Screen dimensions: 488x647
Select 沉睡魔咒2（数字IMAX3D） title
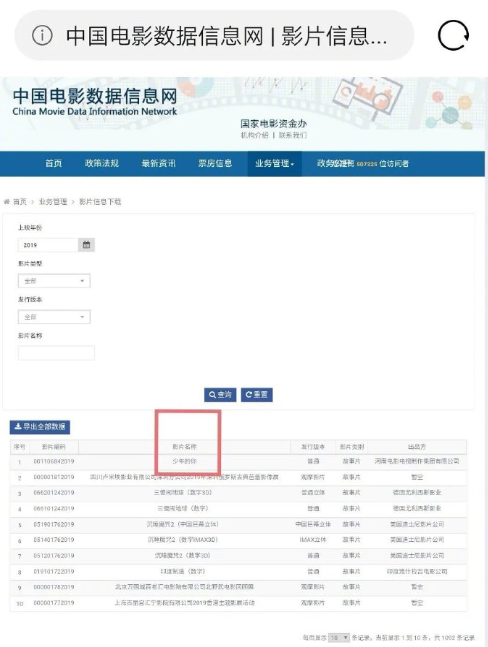(x=183, y=540)
